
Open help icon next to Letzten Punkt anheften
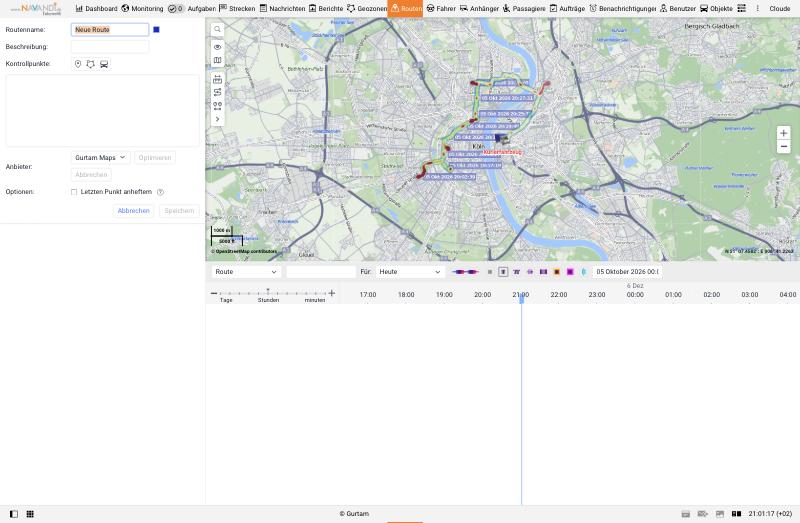click(160, 192)
